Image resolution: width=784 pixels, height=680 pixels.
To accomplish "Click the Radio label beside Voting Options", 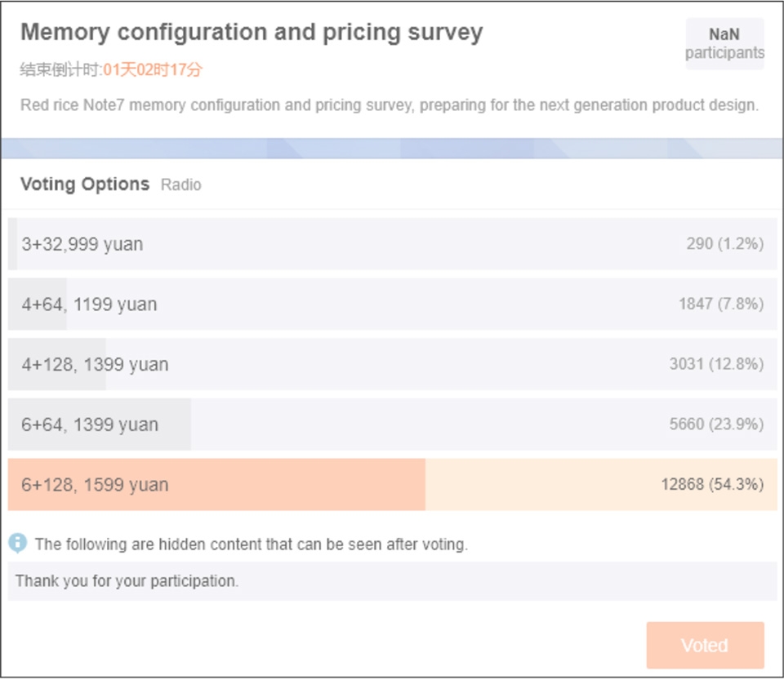I will pyautogui.click(x=181, y=184).
